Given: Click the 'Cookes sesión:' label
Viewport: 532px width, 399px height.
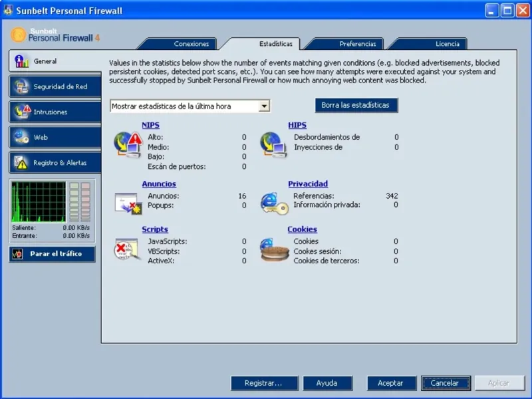Looking at the screenshot, I should click(318, 251).
